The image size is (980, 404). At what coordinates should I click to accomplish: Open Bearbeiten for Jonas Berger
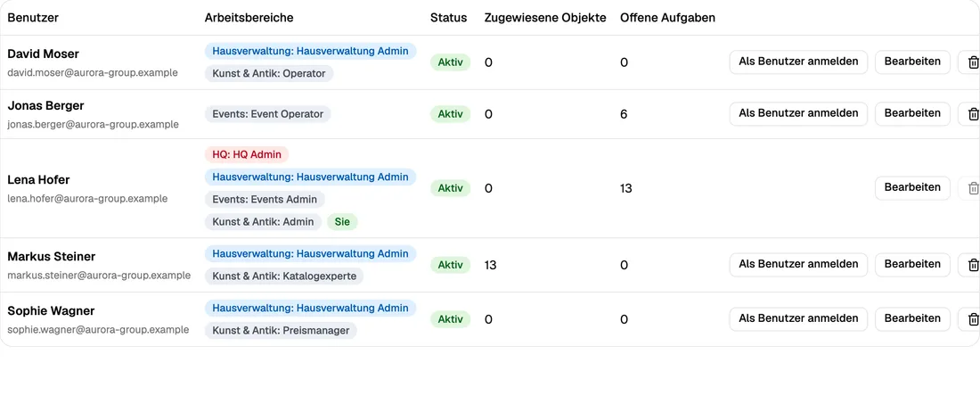(912, 114)
